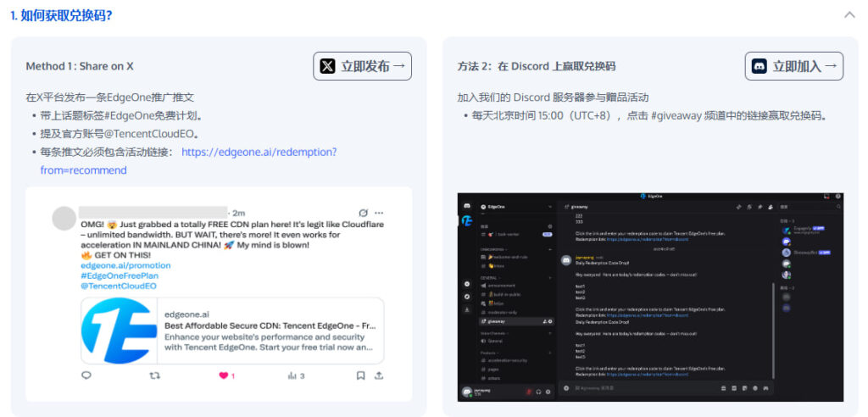The image size is (868, 417).
Task: Click the 方法 2 Discord title text
Action: (x=536, y=66)
